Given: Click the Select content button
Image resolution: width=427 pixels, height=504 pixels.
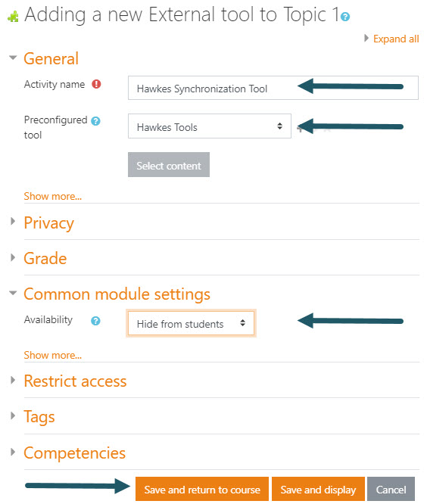Looking at the screenshot, I should pyautogui.click(x=169, y=164).
